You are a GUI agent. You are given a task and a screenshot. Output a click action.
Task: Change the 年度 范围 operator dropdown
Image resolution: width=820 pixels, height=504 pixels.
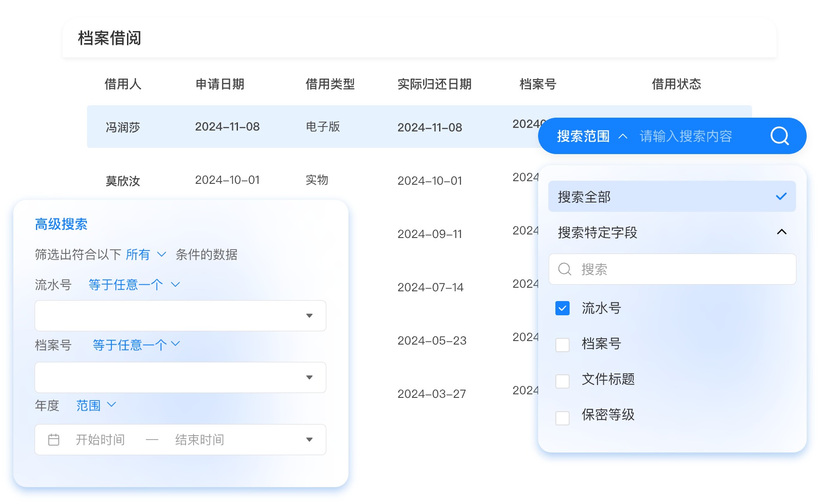96,405
